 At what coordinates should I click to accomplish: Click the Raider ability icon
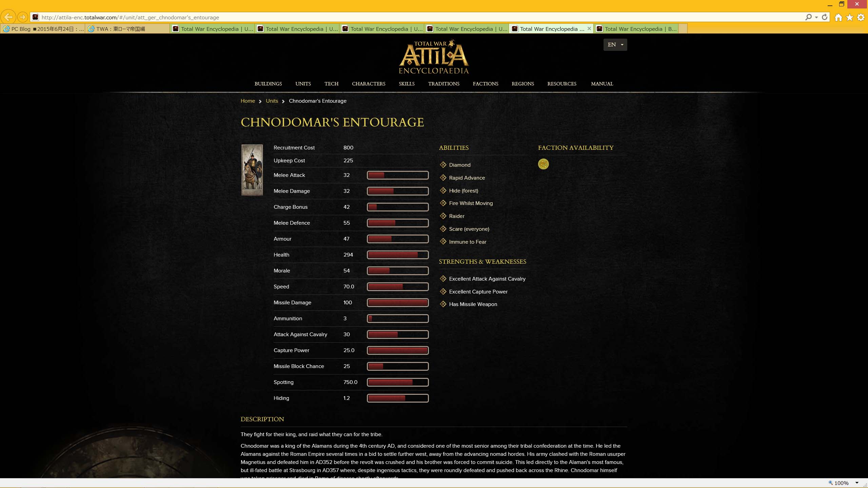(x=443, y=216)
